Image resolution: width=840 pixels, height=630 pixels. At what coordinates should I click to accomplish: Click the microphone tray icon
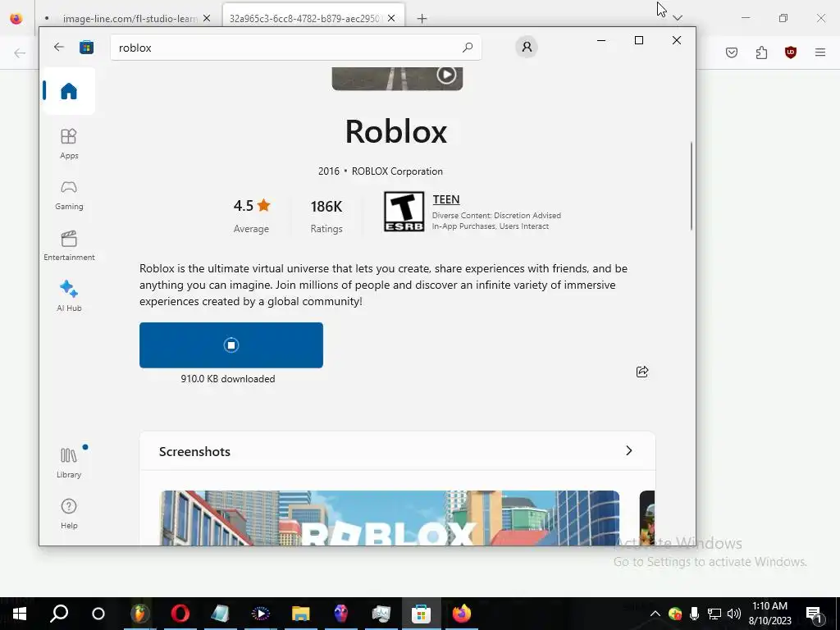[694, 614]
